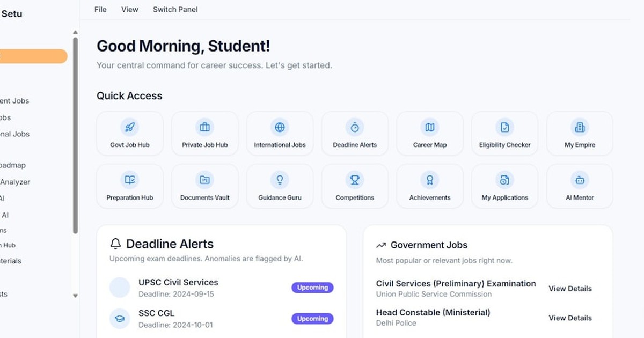View Details for Head Constable (Ministerial)
The image size is (644, 338).
570,318
